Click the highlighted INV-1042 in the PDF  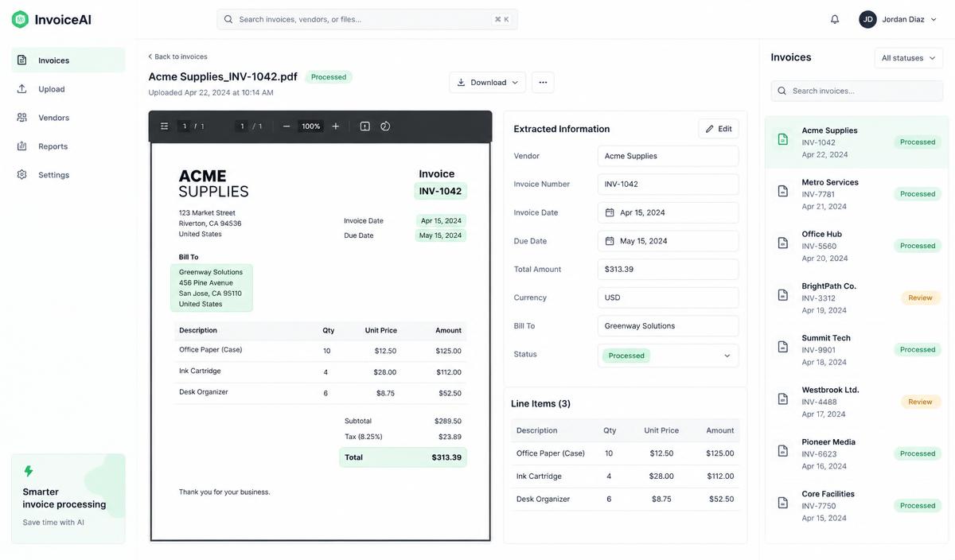pos(440,191)
